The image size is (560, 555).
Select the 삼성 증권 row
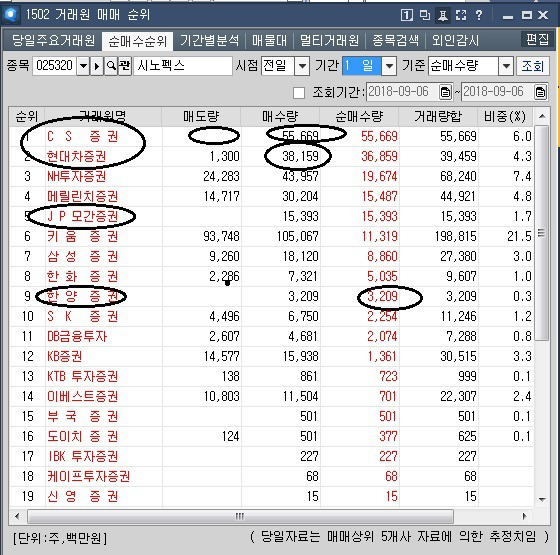(271, 256)
